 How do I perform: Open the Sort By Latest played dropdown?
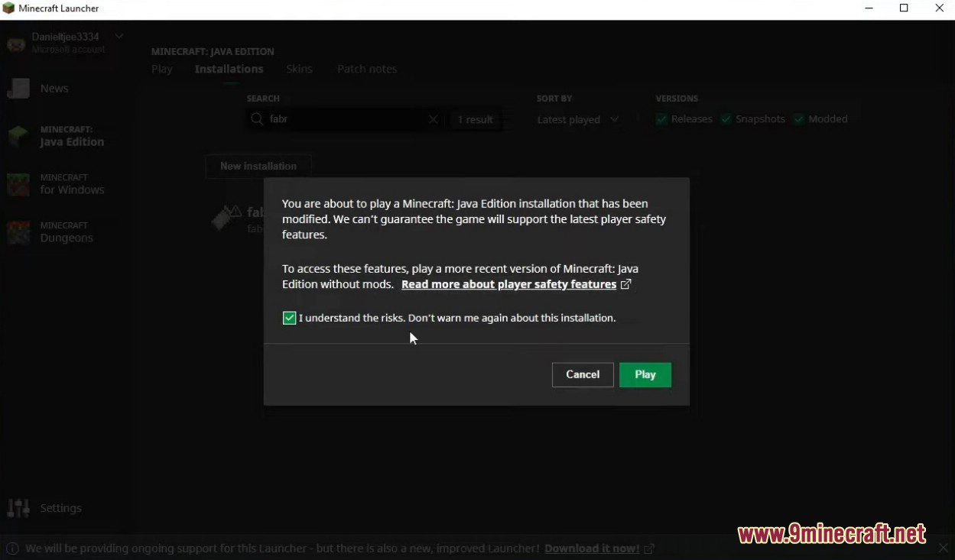pyautogui.click(x=578, y=119)
